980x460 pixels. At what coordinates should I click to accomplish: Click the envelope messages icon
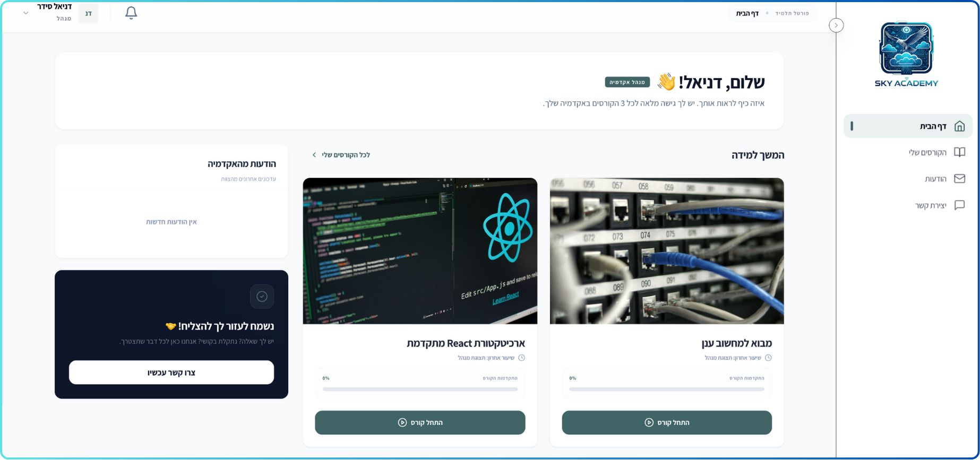(959, 179)
